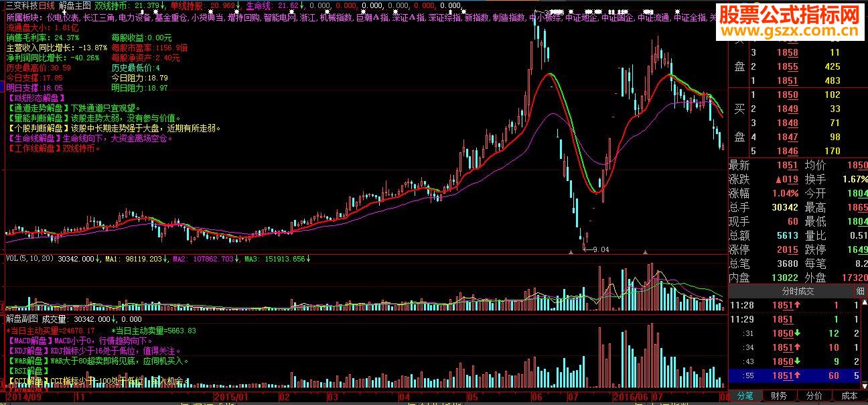This screenshot has width=868, height=405.
Task: Click the 明日支撑:18.05 text
Action: click(x=34, y=89)
